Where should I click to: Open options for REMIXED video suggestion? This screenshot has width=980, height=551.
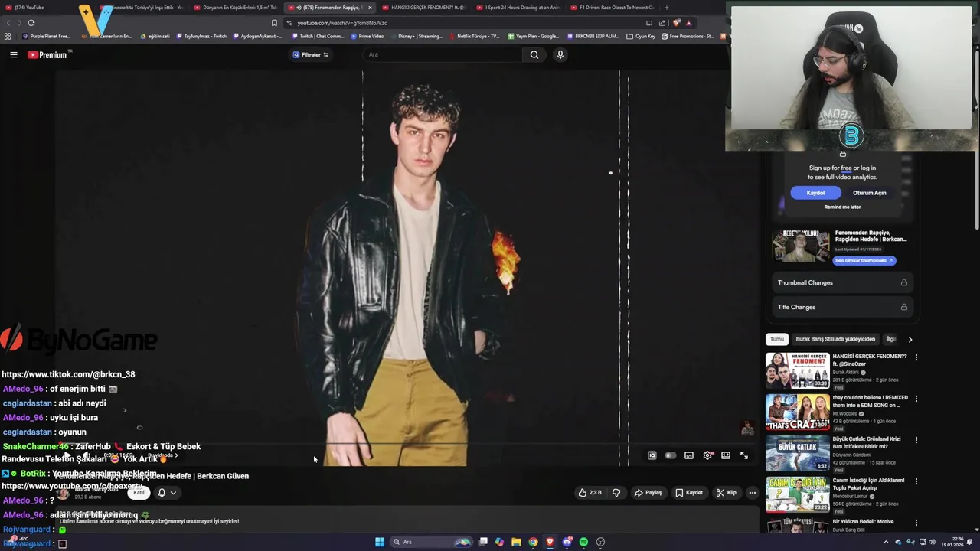916,399
